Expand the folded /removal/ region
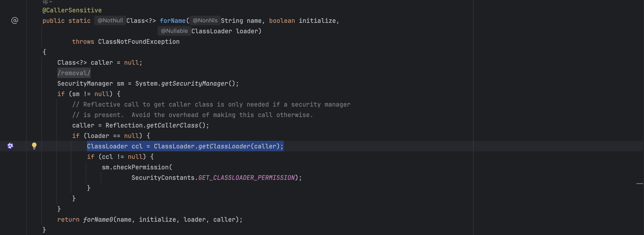Image resolution: width=644 pixels, height=235 pixels. coord(74,73)
